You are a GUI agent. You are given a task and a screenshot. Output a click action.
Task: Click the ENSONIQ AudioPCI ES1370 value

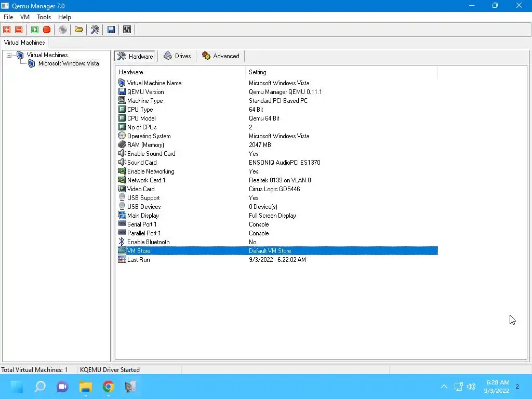[x=284, y=162]
